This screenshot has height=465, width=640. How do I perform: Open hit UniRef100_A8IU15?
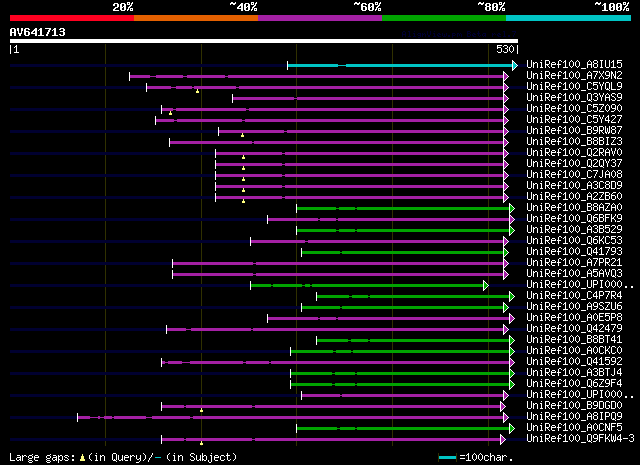tap(574, 64)
